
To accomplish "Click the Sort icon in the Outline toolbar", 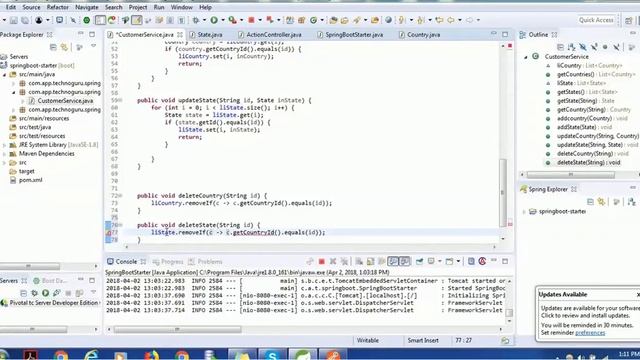I will [571, 47].
